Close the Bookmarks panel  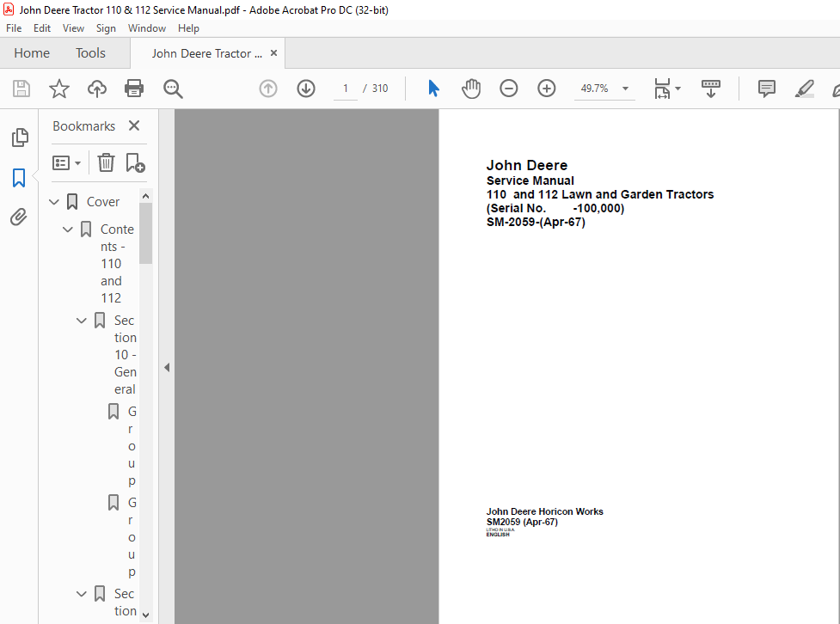click(134, 125)
